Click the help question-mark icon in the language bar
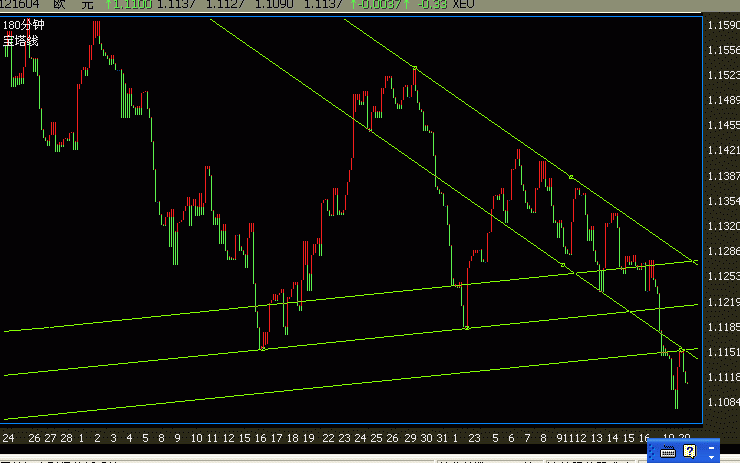Screen dimensions: 740x463 pos(690,452)
